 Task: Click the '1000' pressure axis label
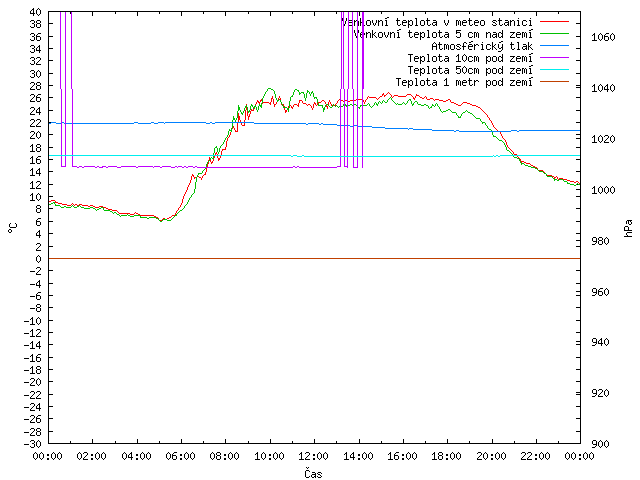(603, 190)
